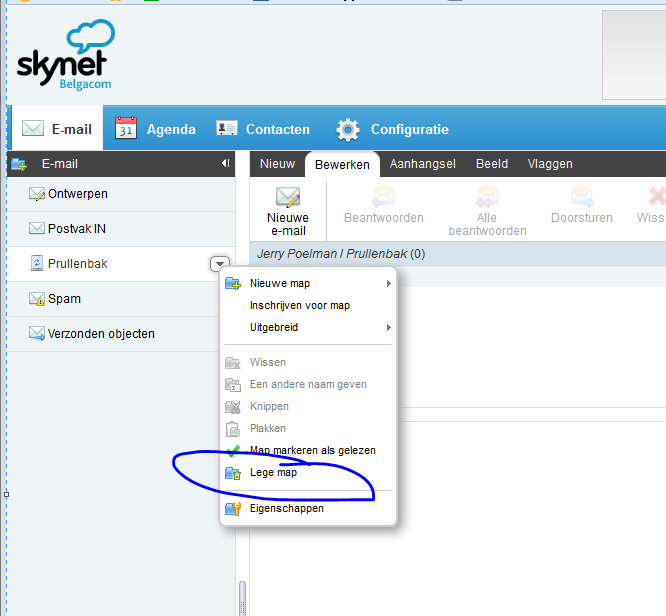Click the Prullenbak dropdown arrow button
666x616 pixels.
coord(219,264)
